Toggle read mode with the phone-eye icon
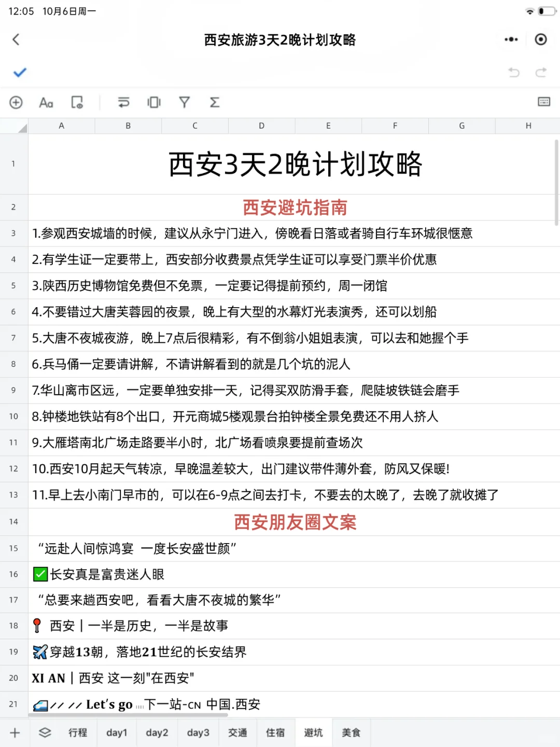 pos(77,103)
